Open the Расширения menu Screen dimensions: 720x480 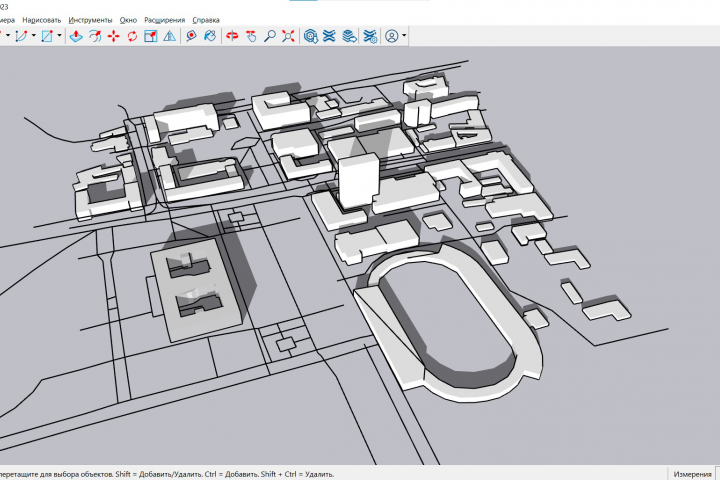[x=164, y=19]
